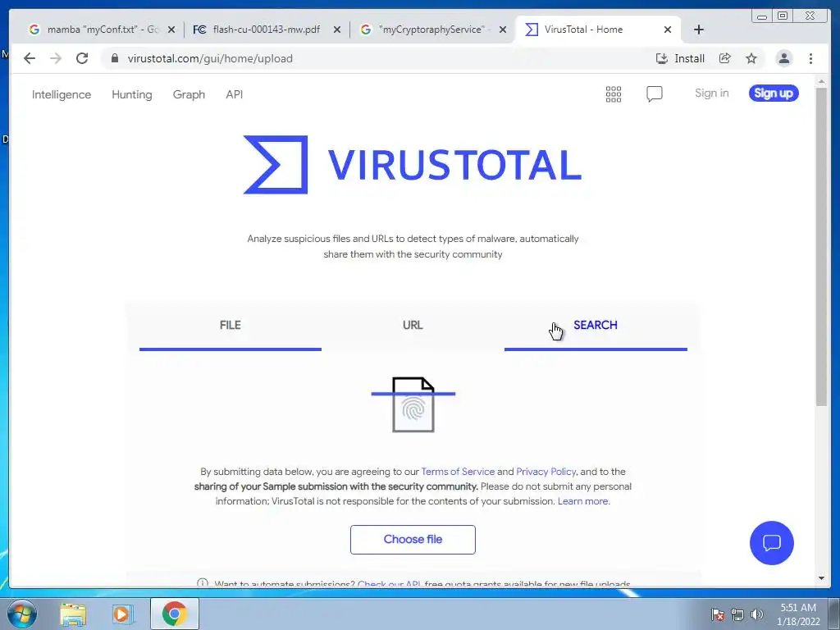The image size is (840, 630).
Task: Open the API menu item
Action: [234, 95]
